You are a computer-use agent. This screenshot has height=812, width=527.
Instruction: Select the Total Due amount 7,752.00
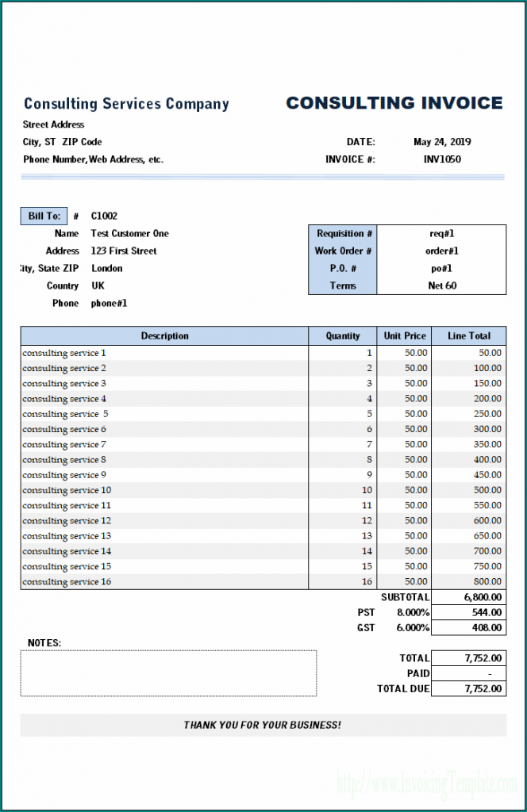click(468, 689)
